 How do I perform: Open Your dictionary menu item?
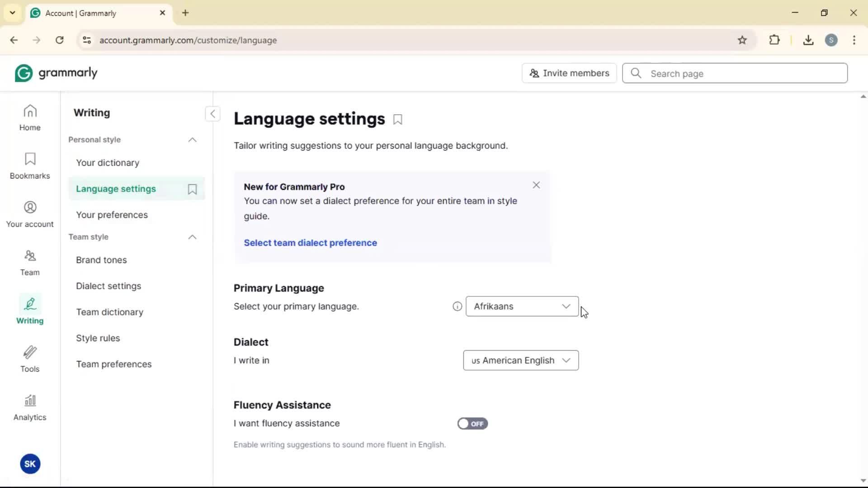[x=108, y=163]
